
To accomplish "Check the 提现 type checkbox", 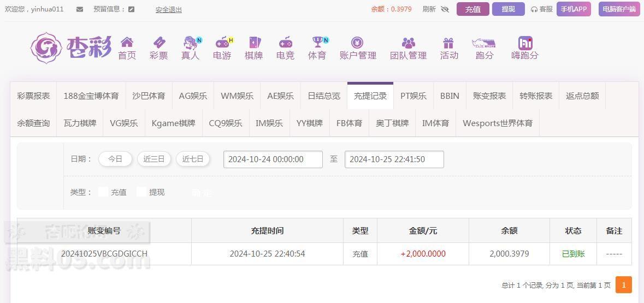I will click(x=141, y=192).
